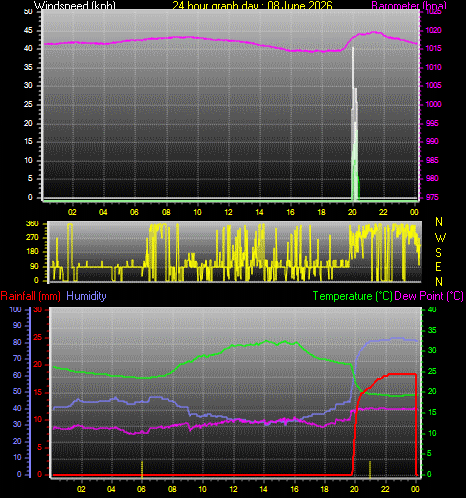This screenshot has width=466, height=498.
Task: Click the '24 hour graph day : 08 June 2026' heading
Action: coord(252,6)
